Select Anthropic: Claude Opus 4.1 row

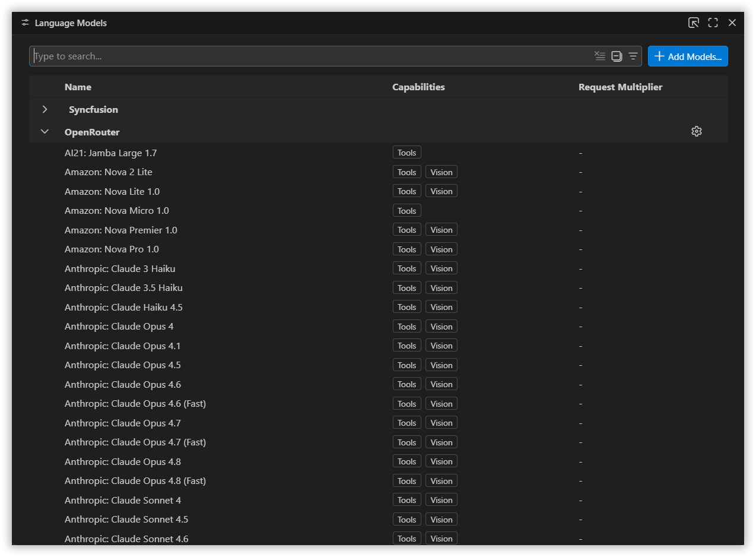tap(379, 346)
